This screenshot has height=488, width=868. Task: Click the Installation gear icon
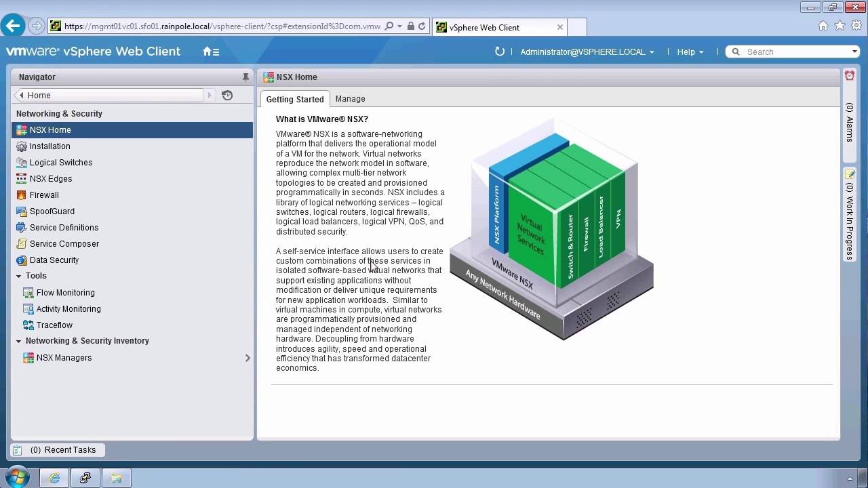click(x=22, y=146)
